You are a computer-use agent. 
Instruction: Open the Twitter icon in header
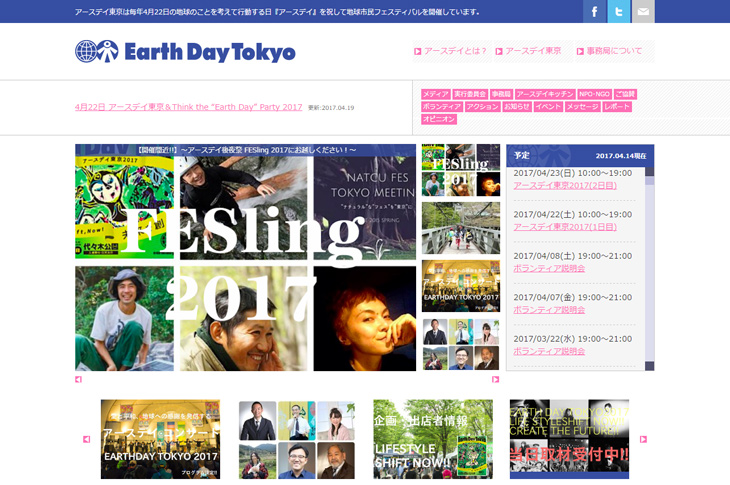pos(619,12)
